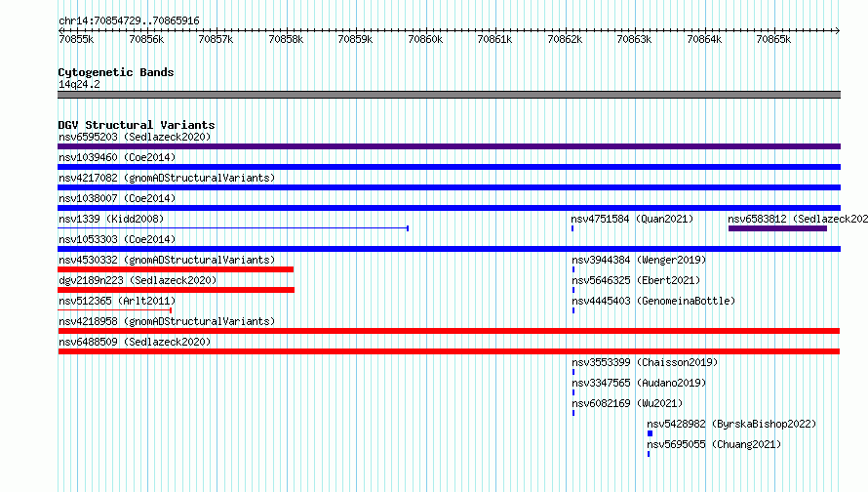Click the 70860k ruler position

pos(425,39)
